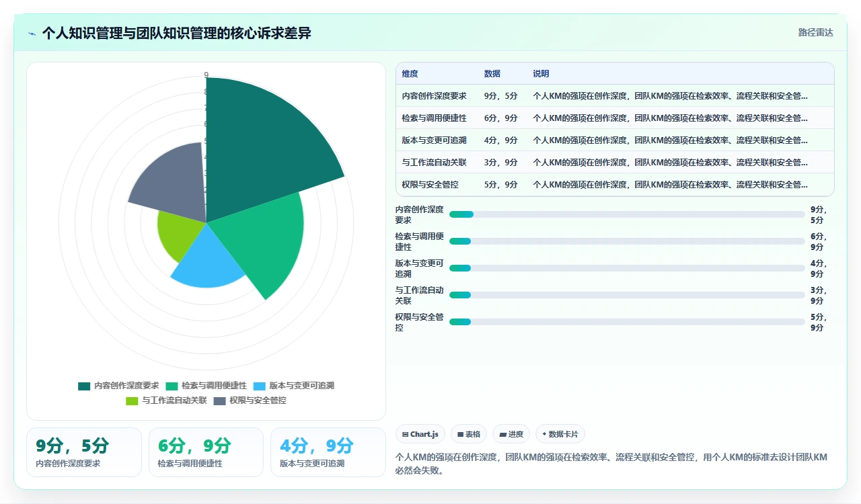Toggle legend swatch for 检索与调用便捷性
Viewport: 861px width, 504px height.
coord(172,386)
